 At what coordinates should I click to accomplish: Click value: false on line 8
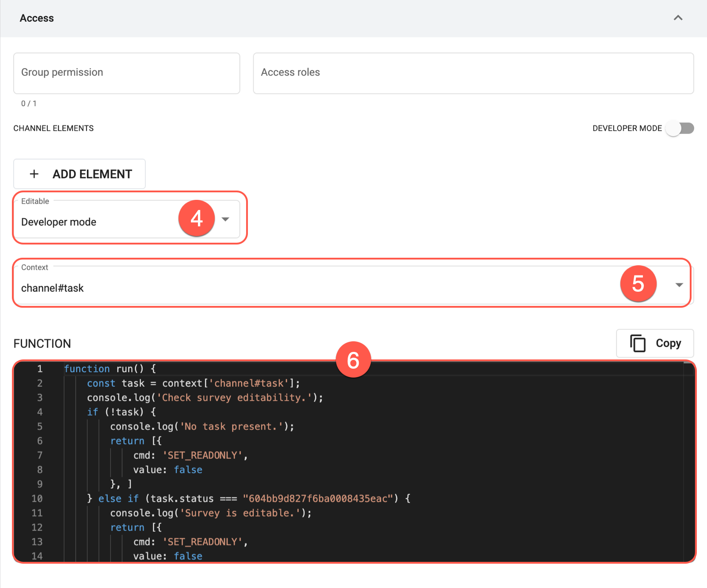(x=168, y=470)
